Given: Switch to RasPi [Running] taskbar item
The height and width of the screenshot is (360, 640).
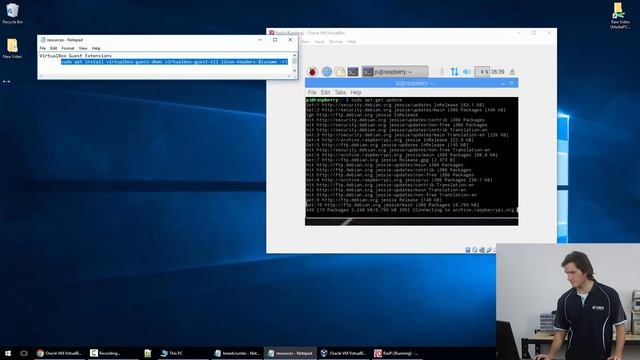Looking at the screenshot, I should point(397,353).
